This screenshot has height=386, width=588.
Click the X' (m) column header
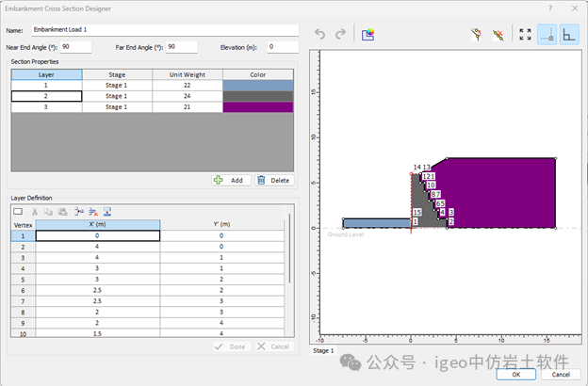point(97,224)
